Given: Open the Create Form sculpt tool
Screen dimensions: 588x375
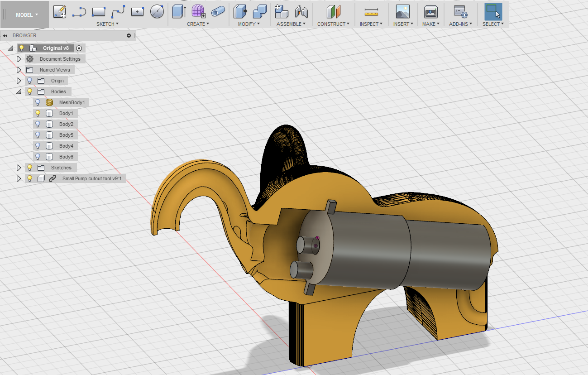Looking at the screenshot, I should pyautogui.click(x=198, y=11).
